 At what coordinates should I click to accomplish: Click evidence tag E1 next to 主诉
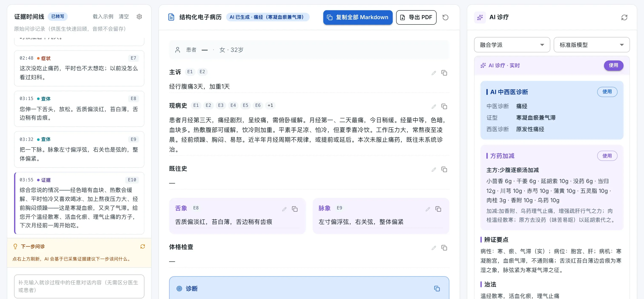tap(190, 72)
